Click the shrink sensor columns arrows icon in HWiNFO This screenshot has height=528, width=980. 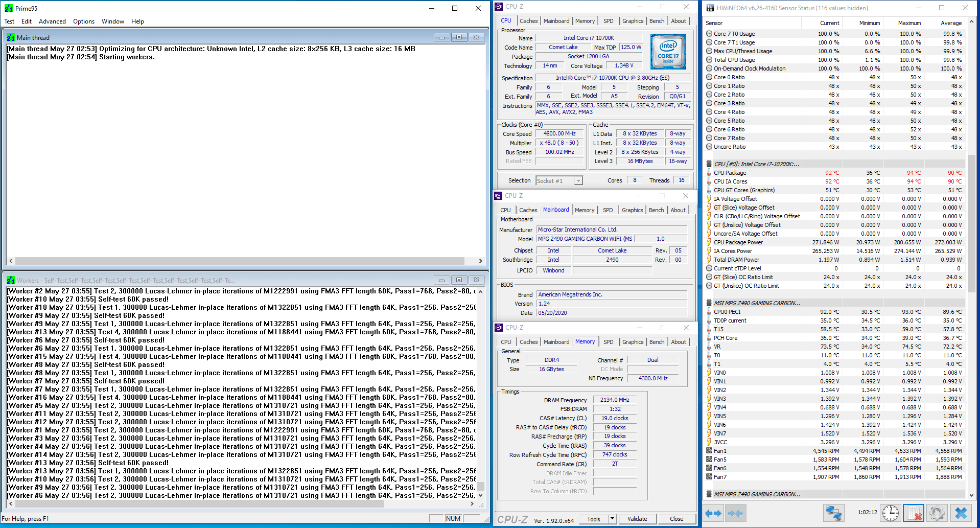coord(735,513)
